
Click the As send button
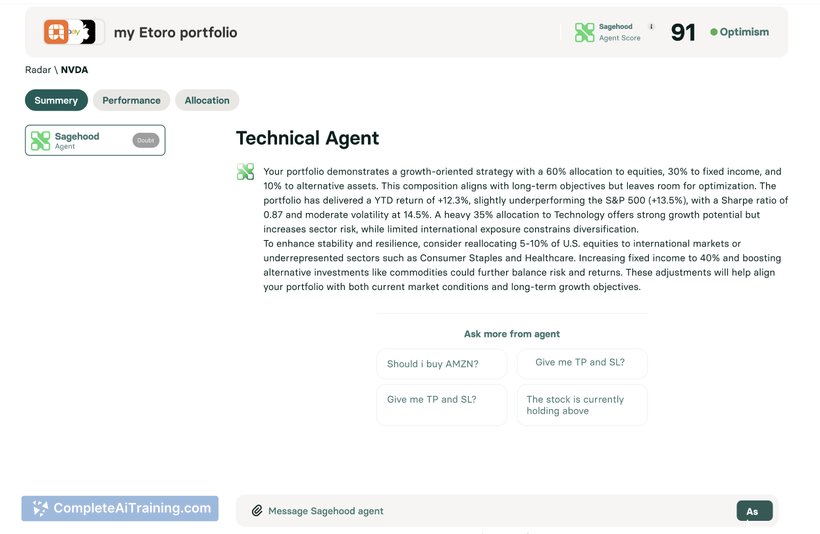755,511
